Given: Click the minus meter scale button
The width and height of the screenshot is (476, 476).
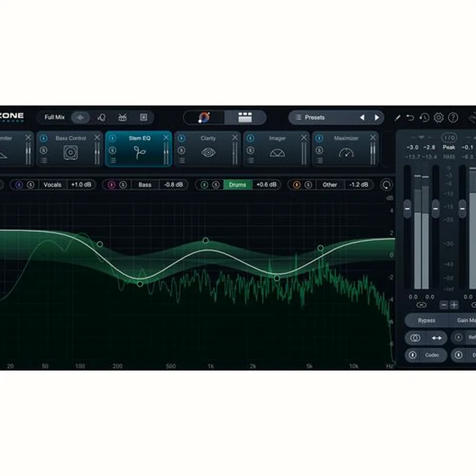Looking at the screenshot, I should (x=444, y=305).
